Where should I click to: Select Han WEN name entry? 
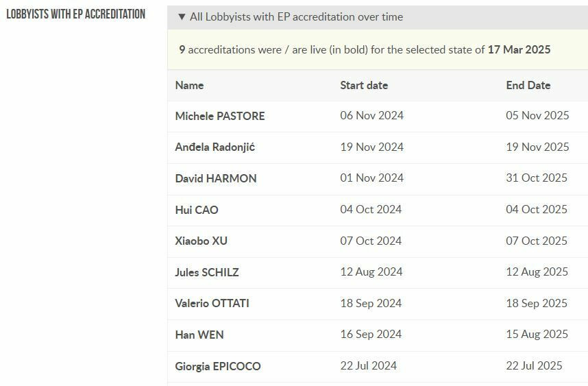click(199, 335)
